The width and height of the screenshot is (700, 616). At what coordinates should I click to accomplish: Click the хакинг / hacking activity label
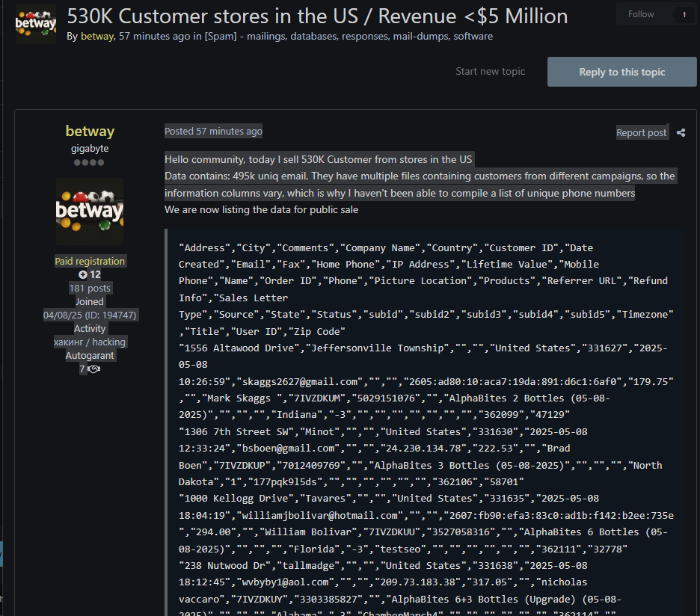tap(90, 342)
